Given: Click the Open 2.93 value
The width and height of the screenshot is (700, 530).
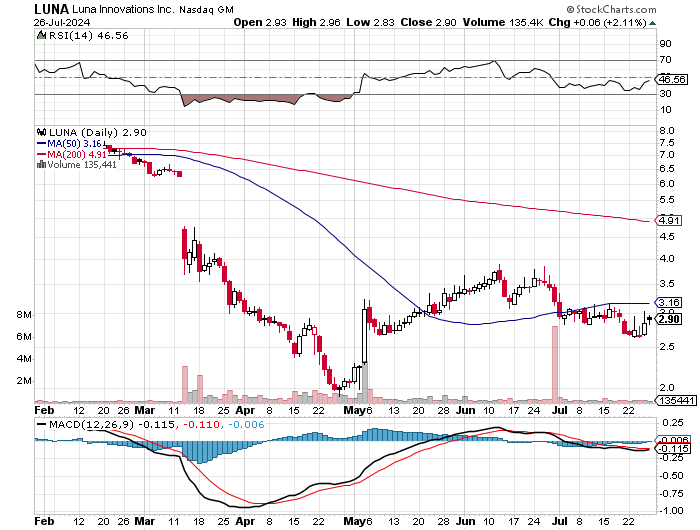Looking at the screenshot, I should (260, 22).
